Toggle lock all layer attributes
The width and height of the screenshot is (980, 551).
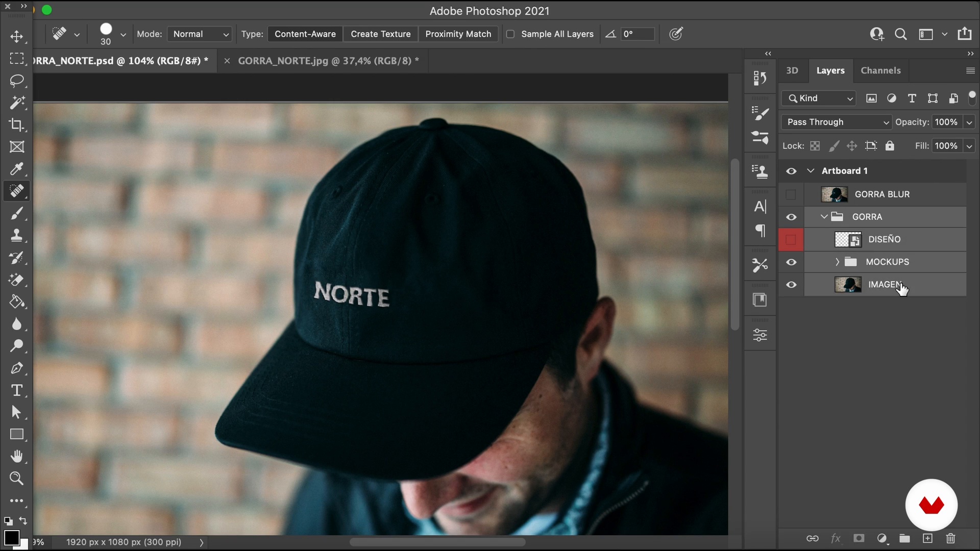(890, 146)
